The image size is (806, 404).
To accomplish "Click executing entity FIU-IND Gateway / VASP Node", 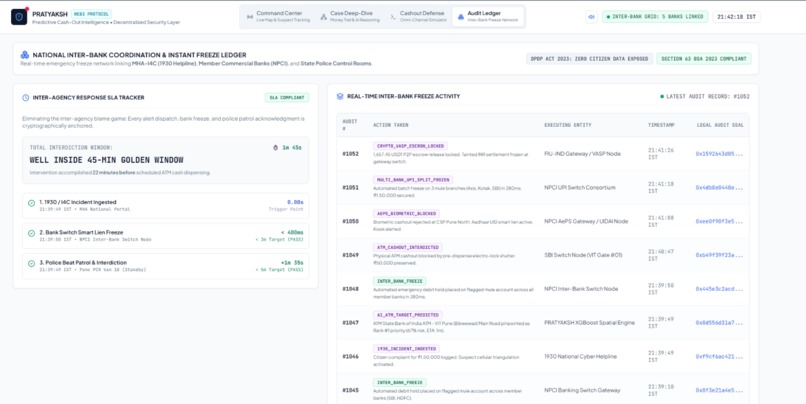I will tap(582, 154).
